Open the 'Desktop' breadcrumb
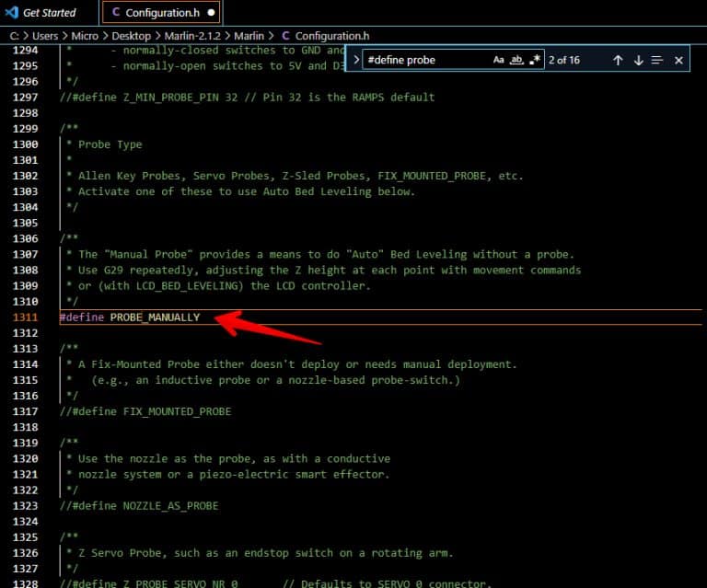707x588 pixels. click(132, 36)
